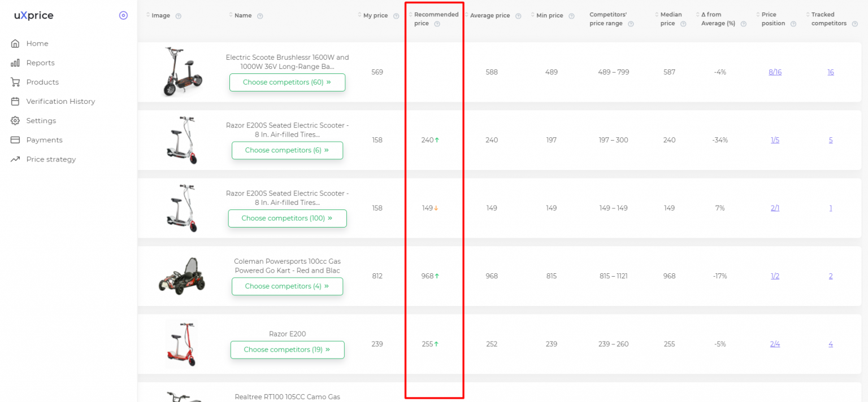Open Choose competitors (60) for the Electric Scooter

point(287,82)
